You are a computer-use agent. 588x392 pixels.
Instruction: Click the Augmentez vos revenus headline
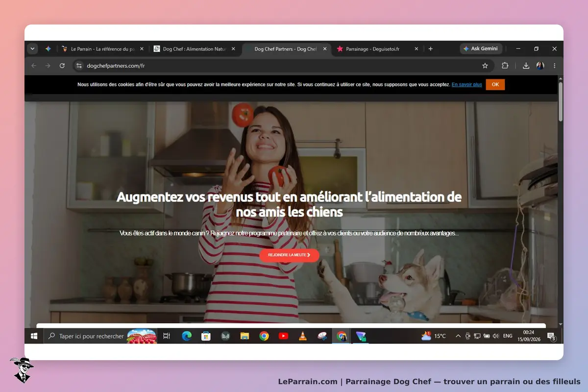tap(289, 205)
